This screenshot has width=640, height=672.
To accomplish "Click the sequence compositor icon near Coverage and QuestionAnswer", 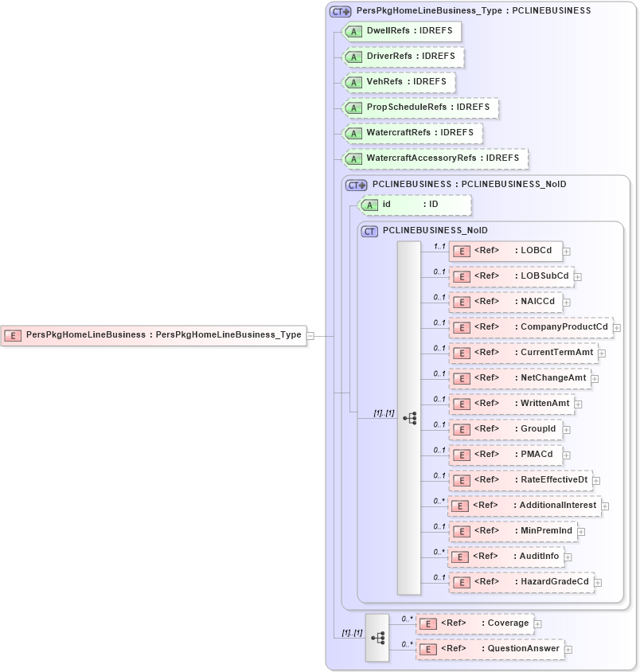I will coord(377,636).
